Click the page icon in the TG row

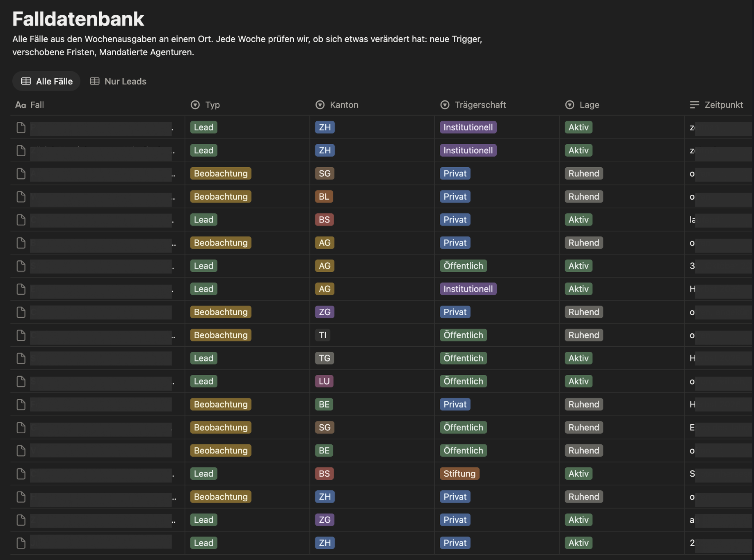pos(21,358)
